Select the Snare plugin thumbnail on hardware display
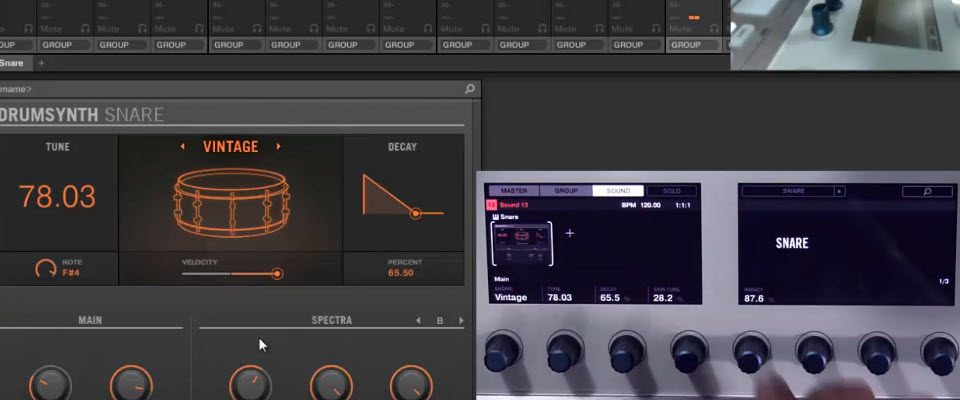Viewport: 960px width, 400px height. 522,243
